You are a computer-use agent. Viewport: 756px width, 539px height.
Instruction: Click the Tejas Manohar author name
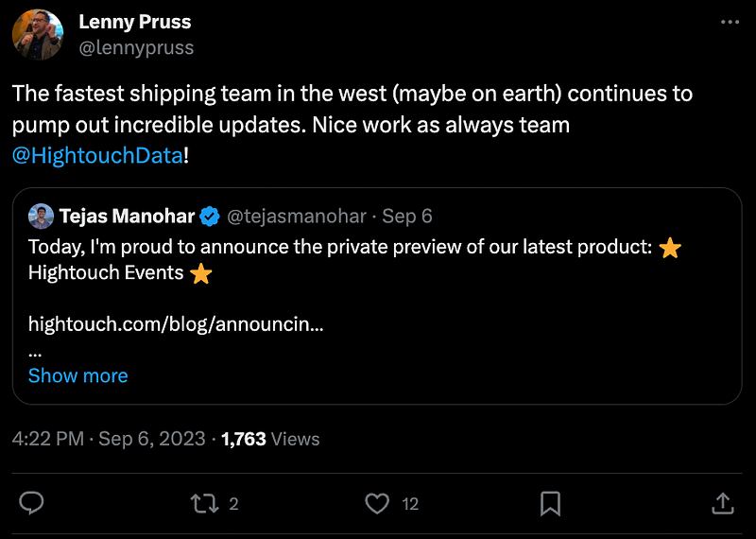[x=127, y=217]
